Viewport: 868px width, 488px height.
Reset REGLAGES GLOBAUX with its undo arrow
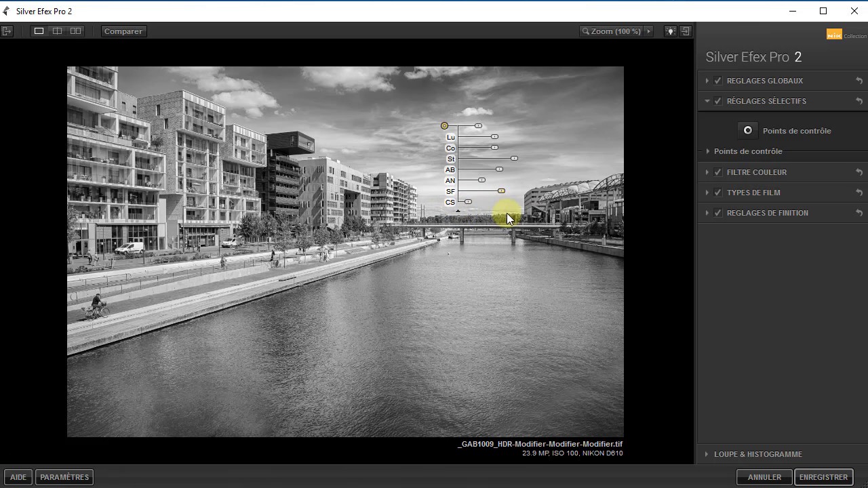pos(859,81)
